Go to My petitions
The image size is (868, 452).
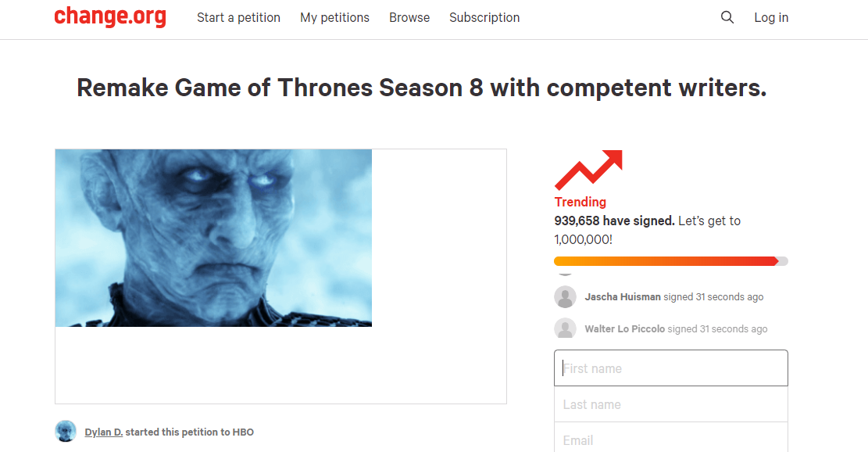point(334,17)
